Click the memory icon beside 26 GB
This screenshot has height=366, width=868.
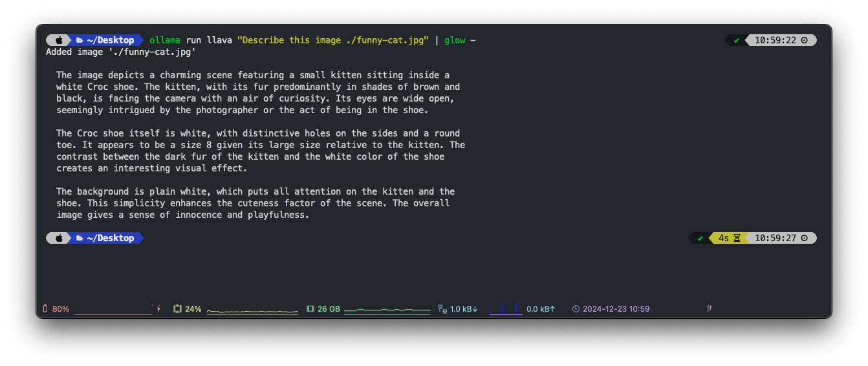(x=310, y=309)
